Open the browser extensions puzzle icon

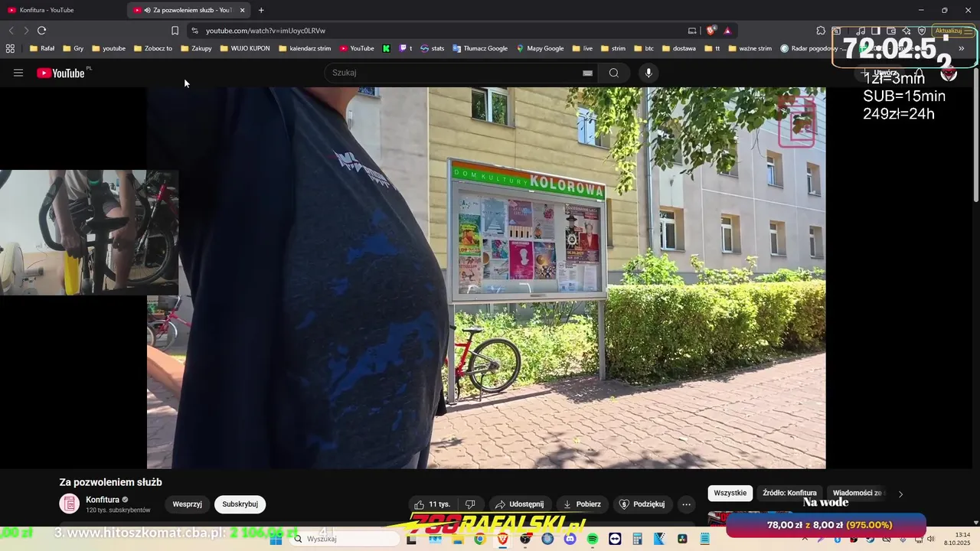pyautogui.click(x=821, y=31)
